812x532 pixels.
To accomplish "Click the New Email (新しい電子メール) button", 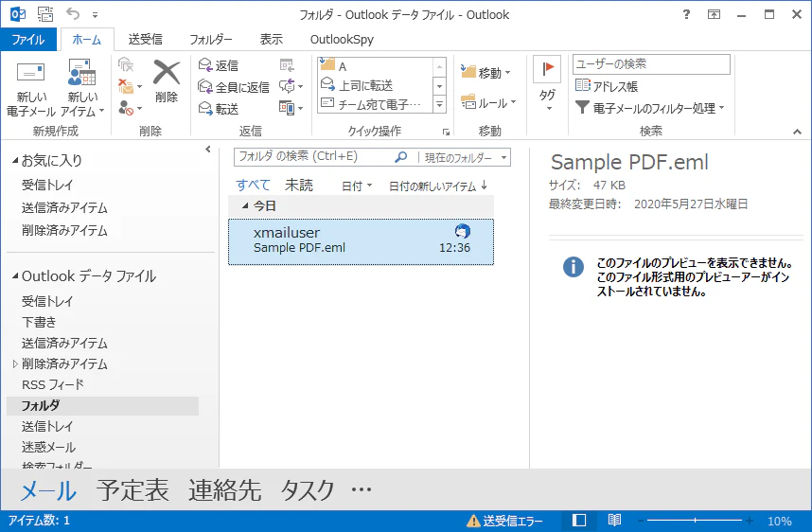I will [30, 88].
